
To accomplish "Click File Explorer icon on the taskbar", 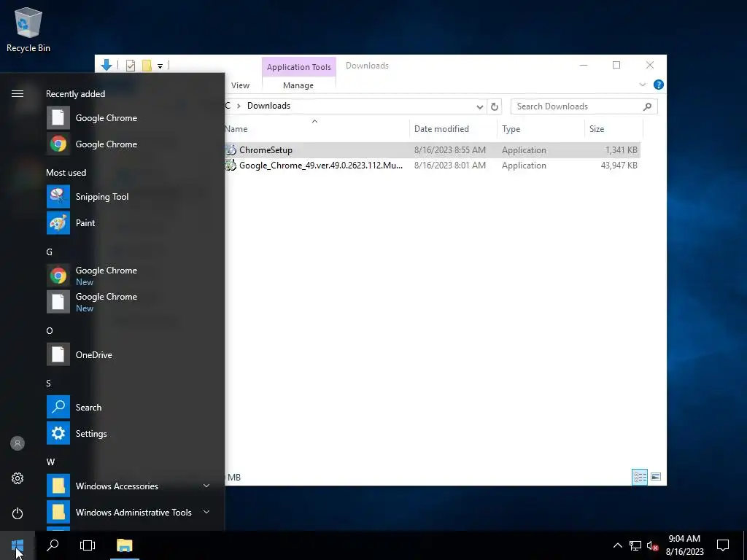I will [x=124, y=545].
